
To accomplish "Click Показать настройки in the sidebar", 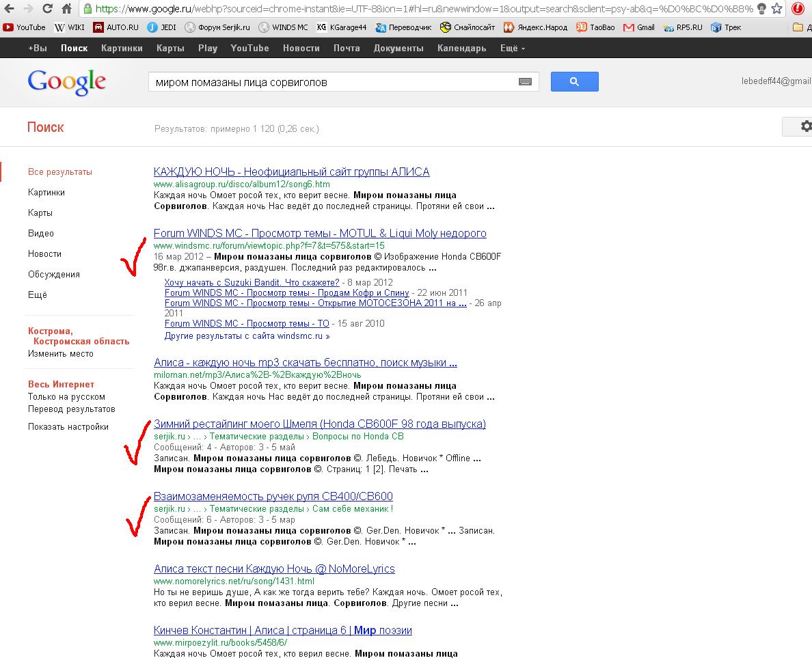I will 68,427.
